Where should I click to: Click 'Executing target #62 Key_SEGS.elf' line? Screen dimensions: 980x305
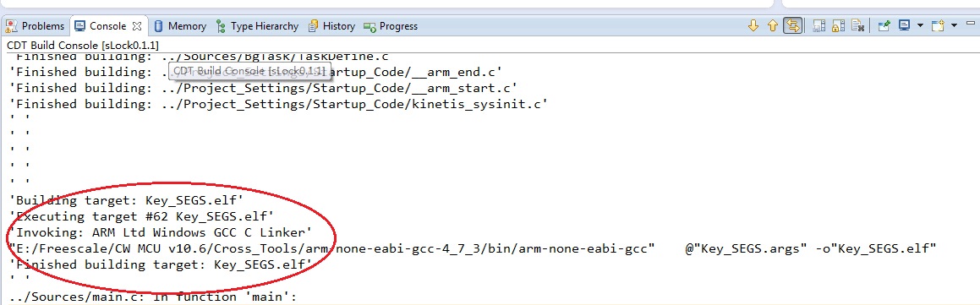[x=142, y=217]
